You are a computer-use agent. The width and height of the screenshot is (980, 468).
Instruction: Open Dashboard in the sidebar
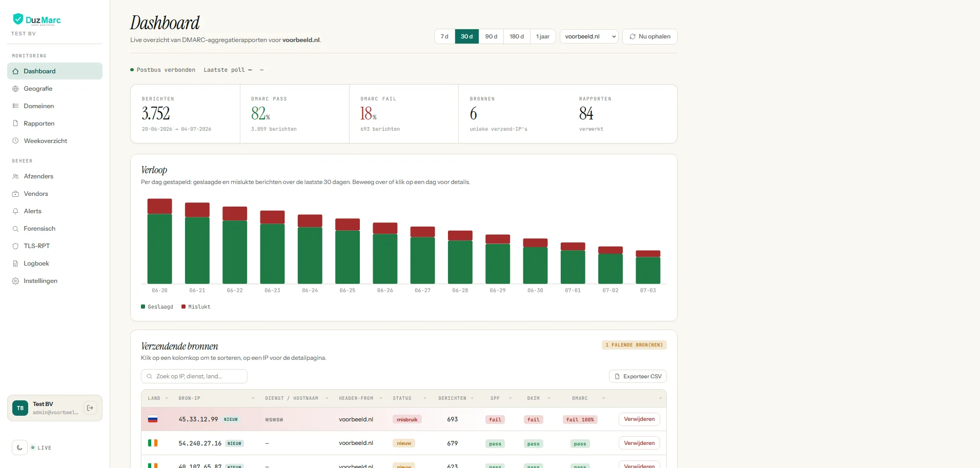tap(55, 71)
